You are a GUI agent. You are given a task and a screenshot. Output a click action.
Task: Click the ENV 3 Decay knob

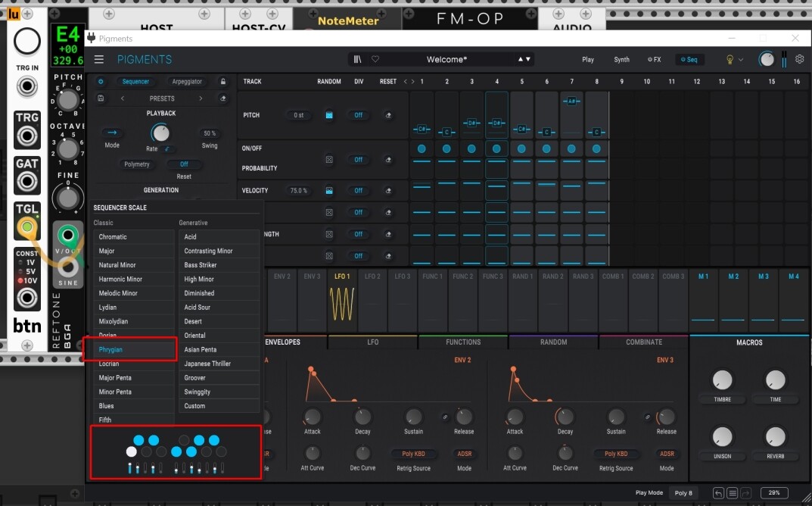565,417
